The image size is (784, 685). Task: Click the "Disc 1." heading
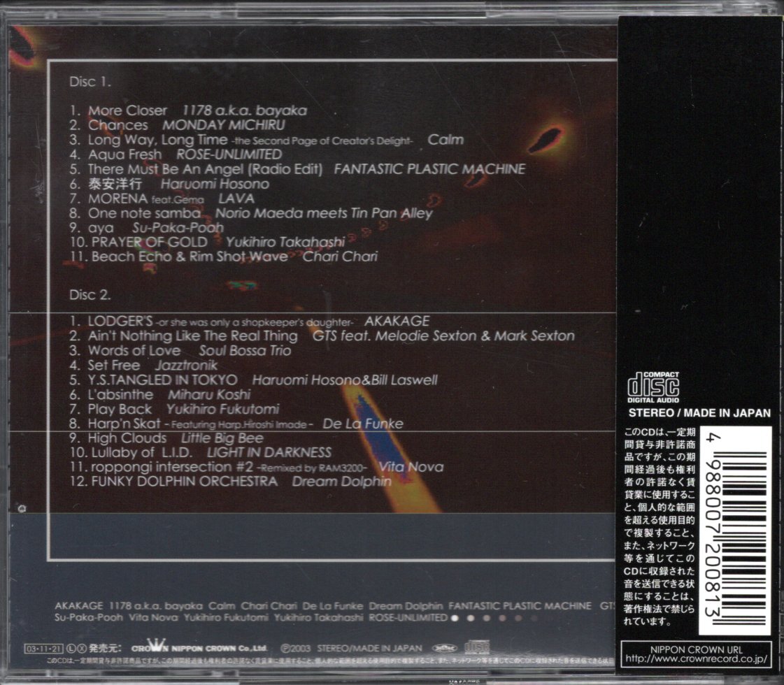coord(90,82)
